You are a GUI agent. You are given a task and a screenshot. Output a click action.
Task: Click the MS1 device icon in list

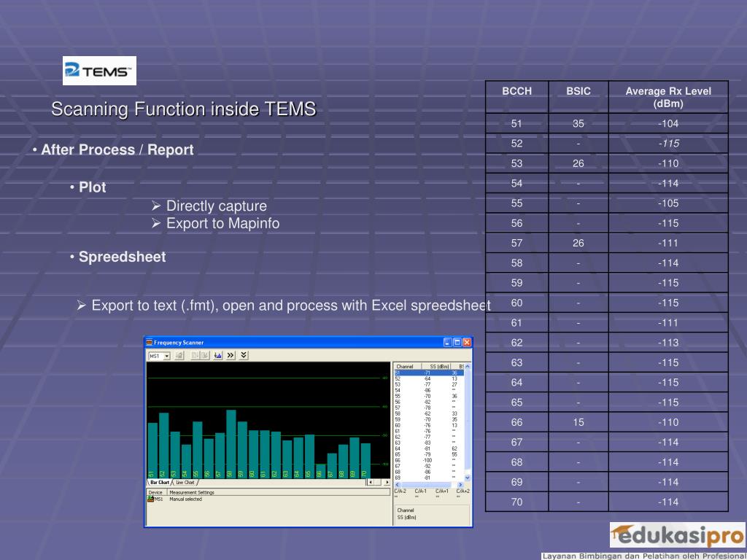150,499
